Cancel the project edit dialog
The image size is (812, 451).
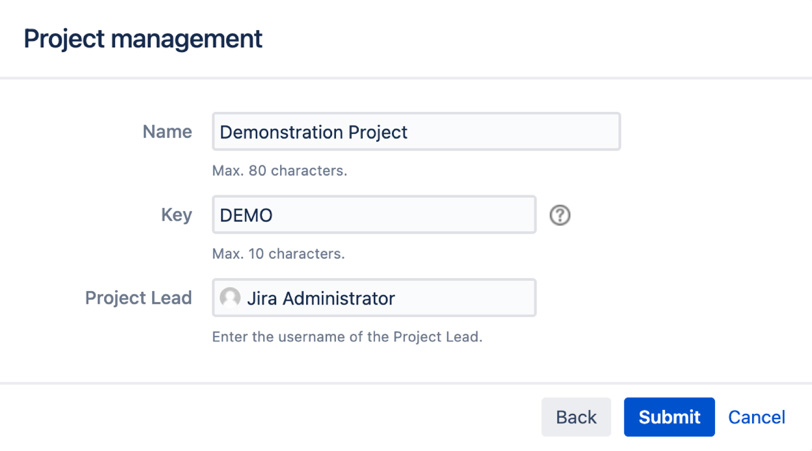point(757,417)
